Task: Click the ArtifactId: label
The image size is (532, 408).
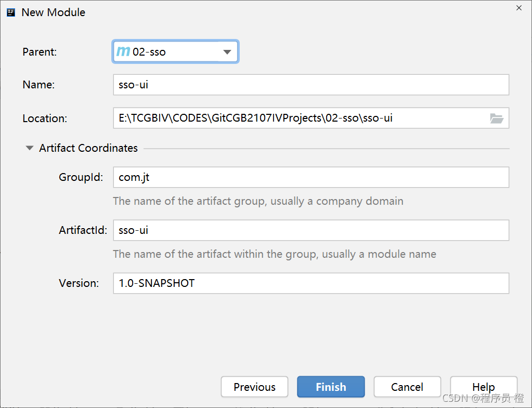Action: pos(83,230)
